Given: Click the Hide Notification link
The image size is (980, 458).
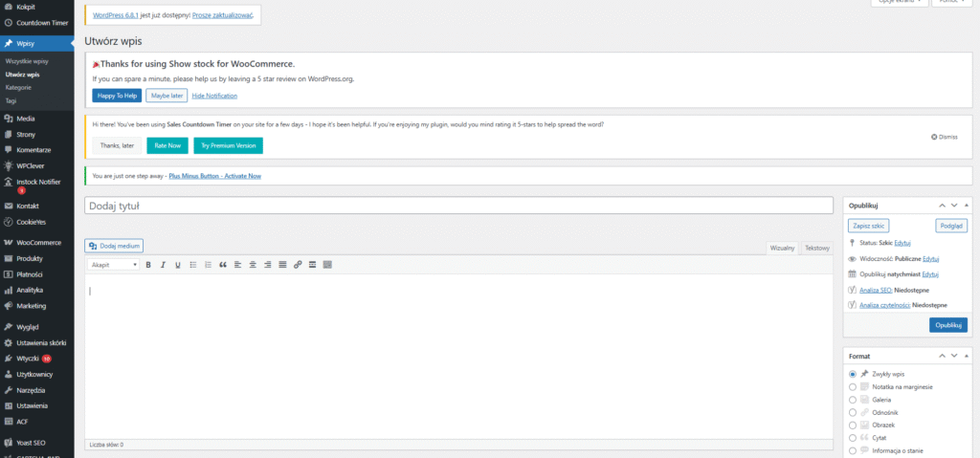Looking at the screenshot, I should click(x=214, y=96).
